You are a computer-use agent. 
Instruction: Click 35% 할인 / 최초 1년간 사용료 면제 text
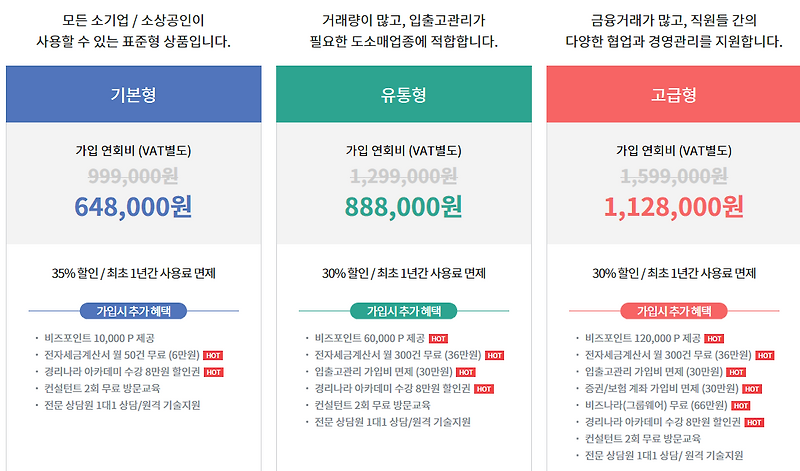tap(134, 274)
